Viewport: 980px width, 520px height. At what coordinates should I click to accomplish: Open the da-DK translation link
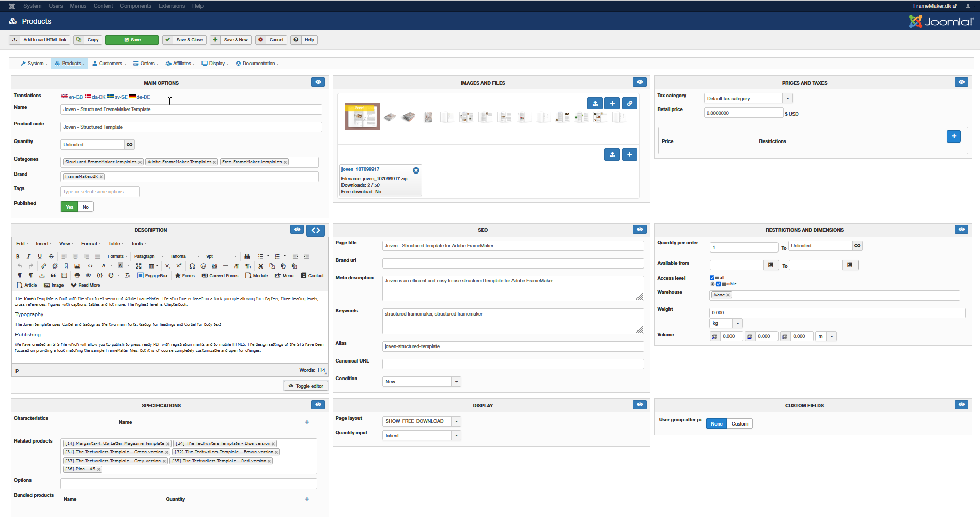[95, 97]
